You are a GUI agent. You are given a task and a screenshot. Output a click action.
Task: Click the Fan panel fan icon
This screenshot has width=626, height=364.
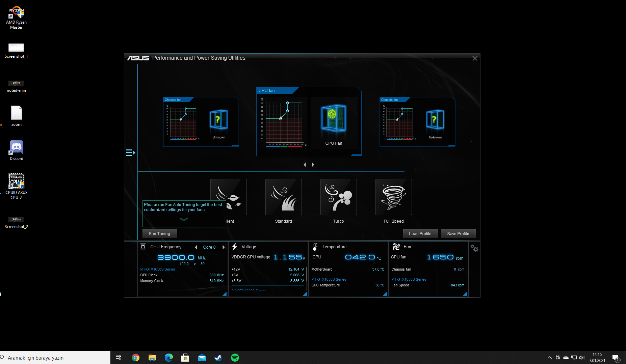(396, 247)
